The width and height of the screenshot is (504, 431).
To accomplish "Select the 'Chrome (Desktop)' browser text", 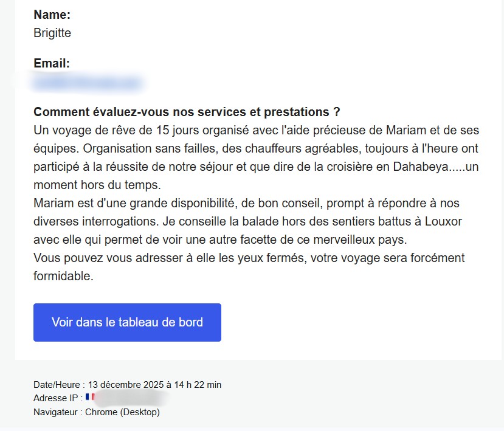I will [122, 412].
